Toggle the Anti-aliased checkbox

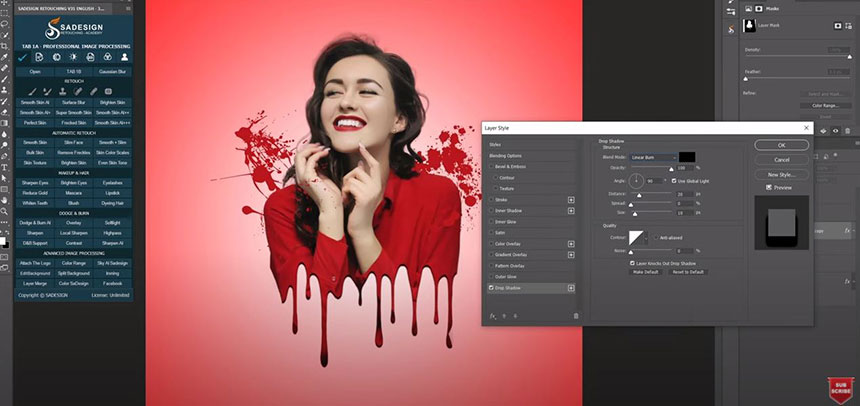(x=656, y=238)
